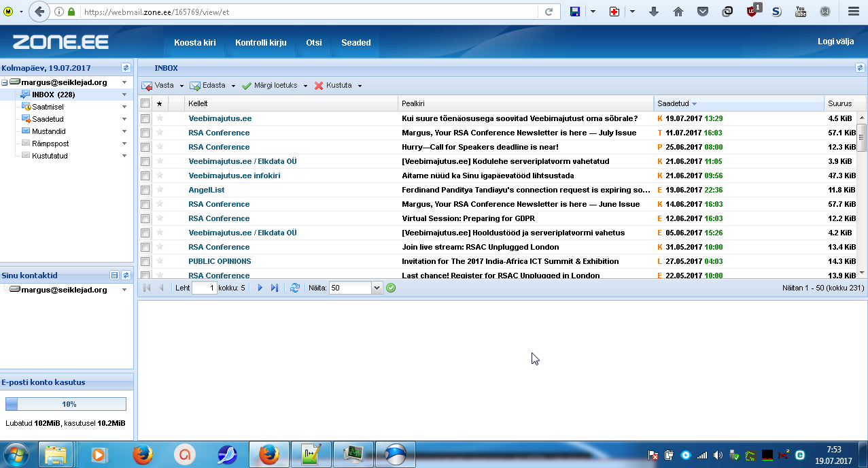Open File Explorer from the taskbar
The width and height of the screenshot is (868, 468).
(x=56, y=454)
